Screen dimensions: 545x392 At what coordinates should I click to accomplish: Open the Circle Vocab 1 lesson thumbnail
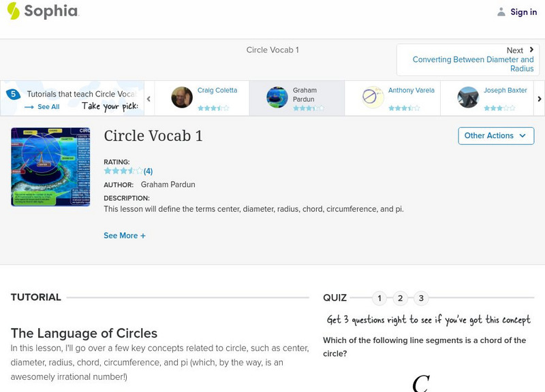pos(50,167)
